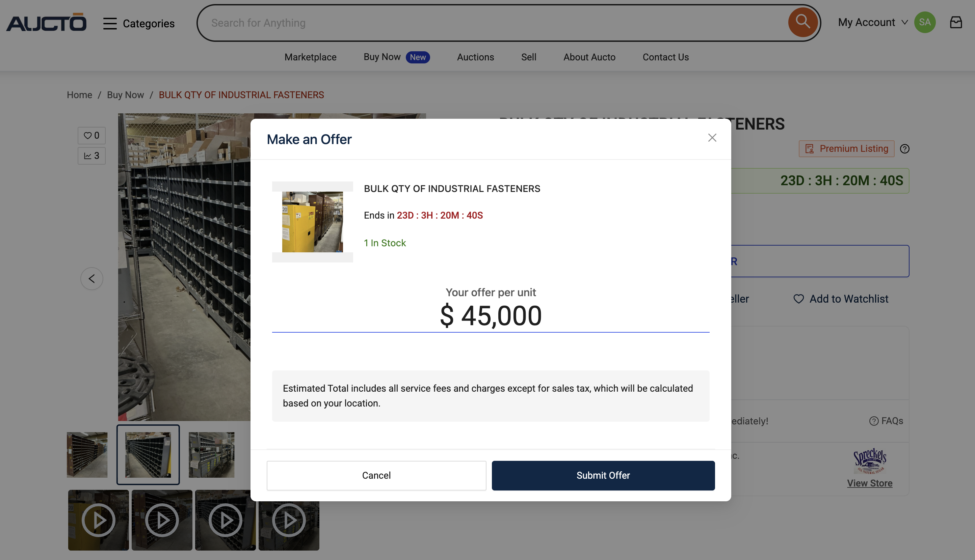Click the previous image arrow on the gallery
Viewport: 975px width, 560px height.
point(91,278)
